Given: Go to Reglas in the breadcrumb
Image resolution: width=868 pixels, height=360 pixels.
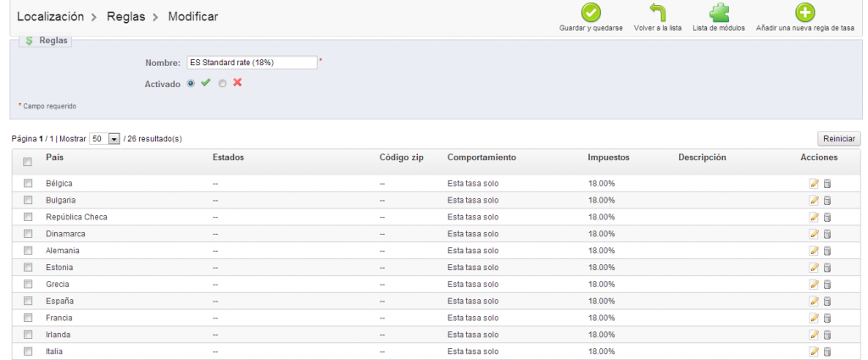Looking at the screenshot, I should tap(124, 16).
